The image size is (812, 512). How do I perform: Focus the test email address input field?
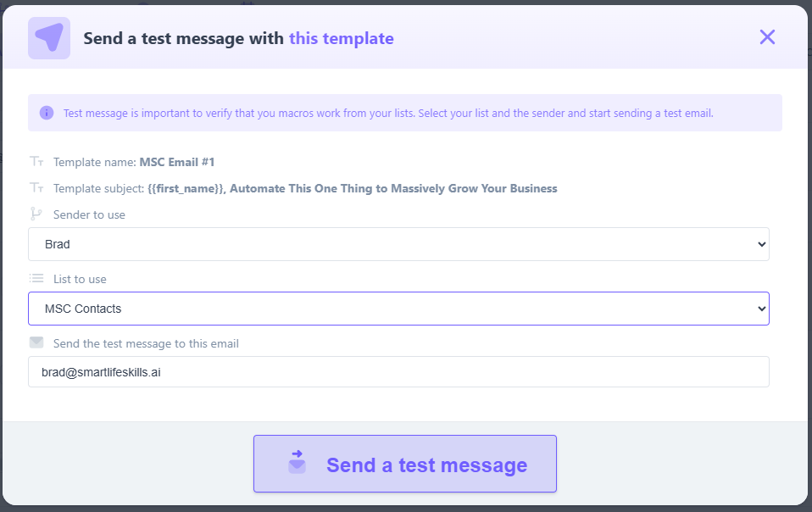tap(398, 371)
